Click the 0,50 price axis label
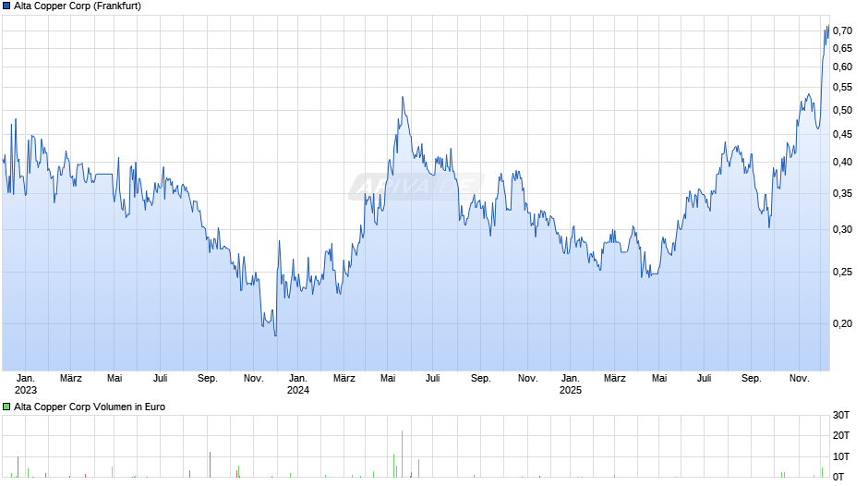The height and width of the screenshot is (486, 868). (x=842, y=110)
